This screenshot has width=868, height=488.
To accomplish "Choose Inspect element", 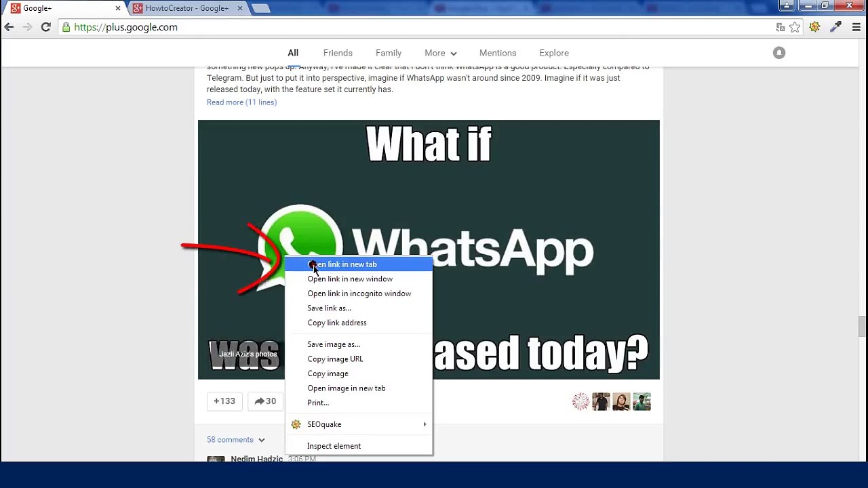I will point(359,446).
